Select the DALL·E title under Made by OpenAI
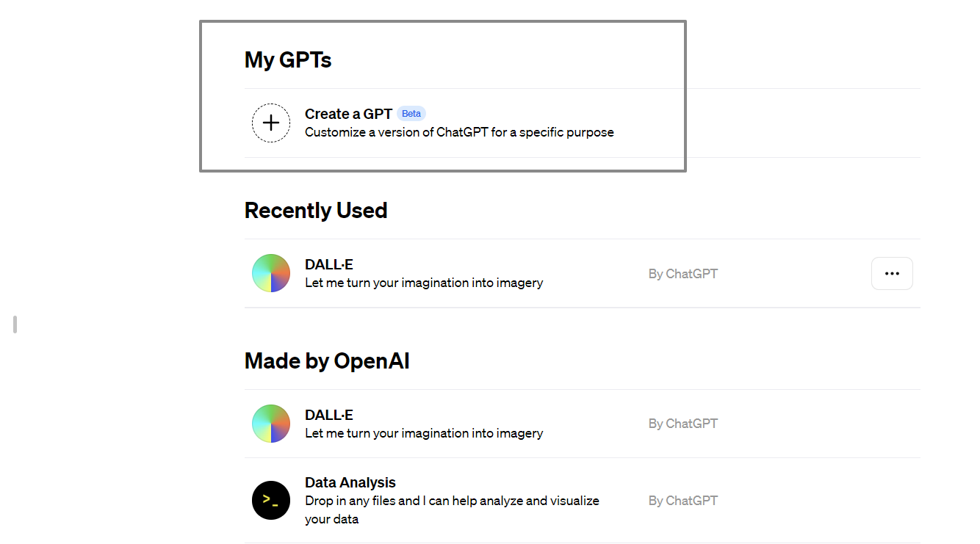This screenshot has height=544, width=980. [329, 415]
